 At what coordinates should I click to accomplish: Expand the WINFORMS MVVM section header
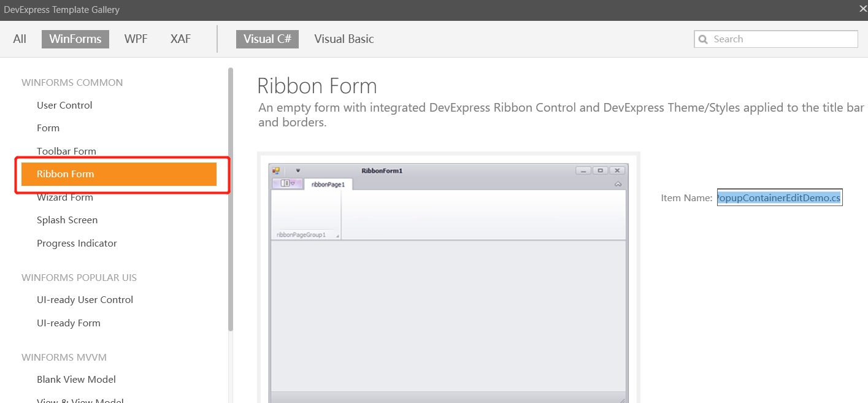coord(63,357)
